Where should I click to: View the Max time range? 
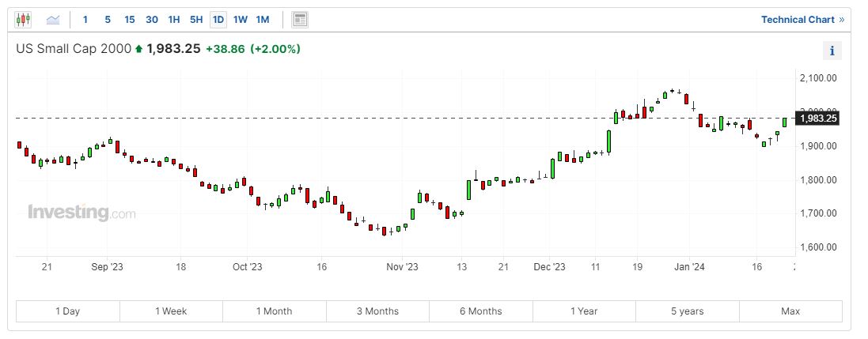pyautogui.click(x=790, y=311)
